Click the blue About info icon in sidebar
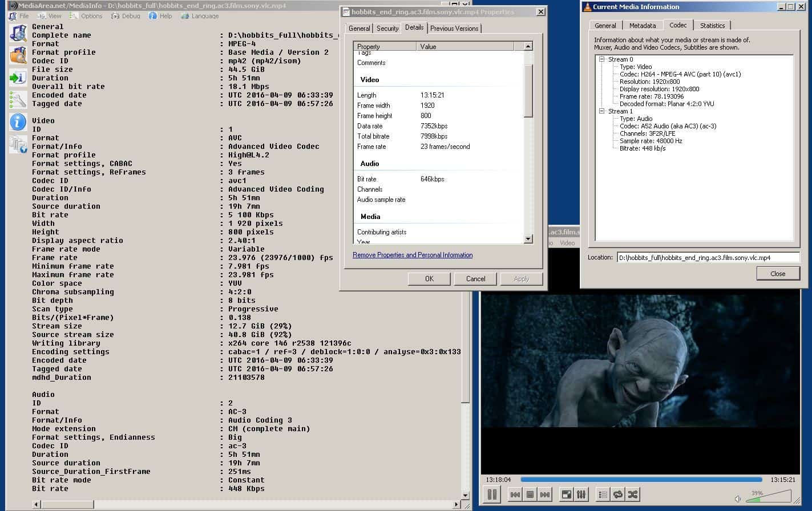Screen dimensions: 812x511 click(x=18, y=121)
